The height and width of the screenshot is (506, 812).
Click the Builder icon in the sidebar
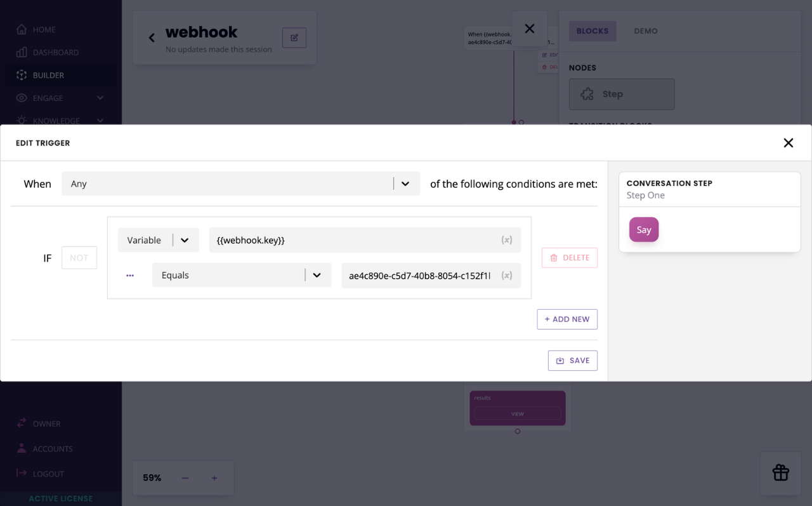pos(21,75)
